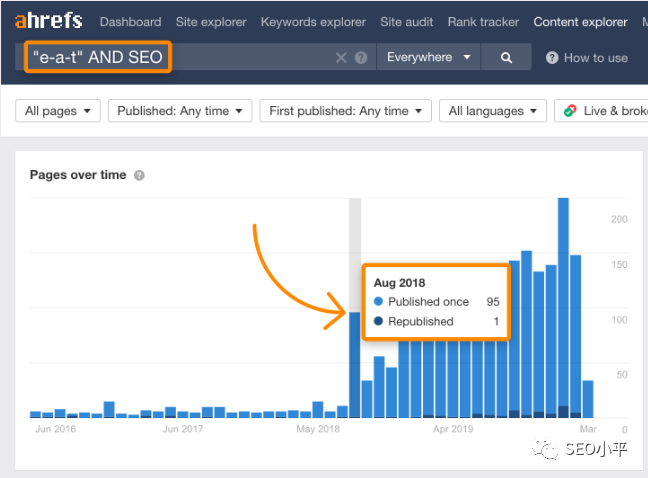Viewport: 648px width, 478px height.
Task: Run search with magnifier button
Action: (506, 57)
